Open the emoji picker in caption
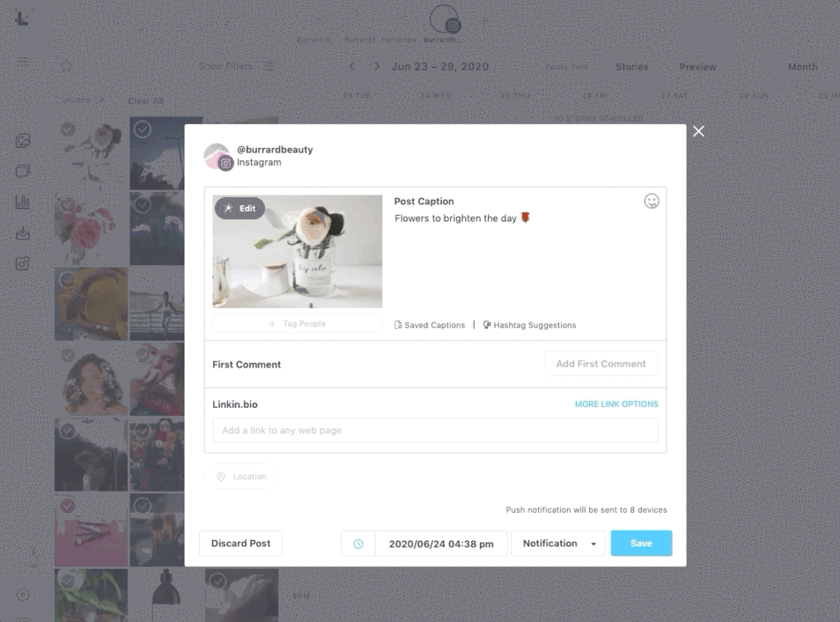This screenshot has height=622, width=840. tap(651, 201)
